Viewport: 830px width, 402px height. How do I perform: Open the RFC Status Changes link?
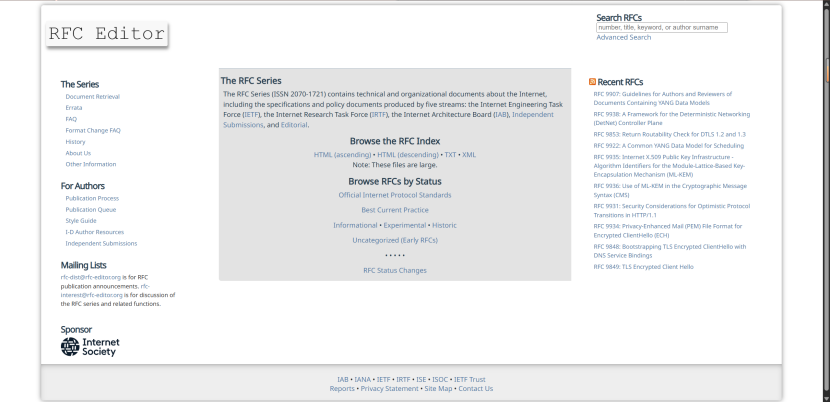tap(395, 270)
